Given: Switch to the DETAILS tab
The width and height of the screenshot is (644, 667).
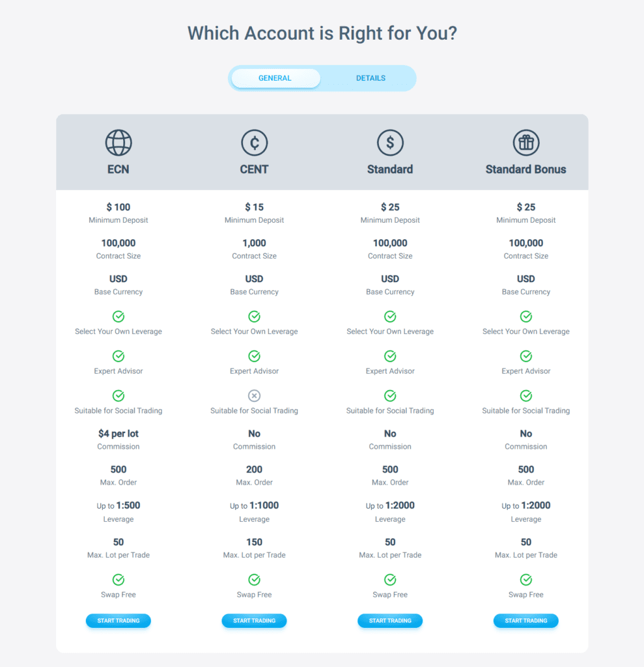Looking at the screenshot, I should (x=371, y=78).
